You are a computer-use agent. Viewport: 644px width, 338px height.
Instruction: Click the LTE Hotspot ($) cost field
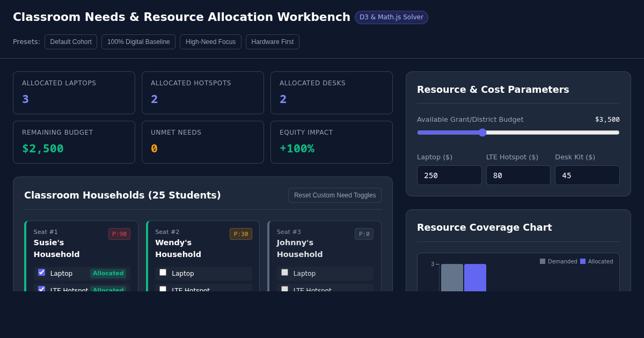click(x=518, y=175)
